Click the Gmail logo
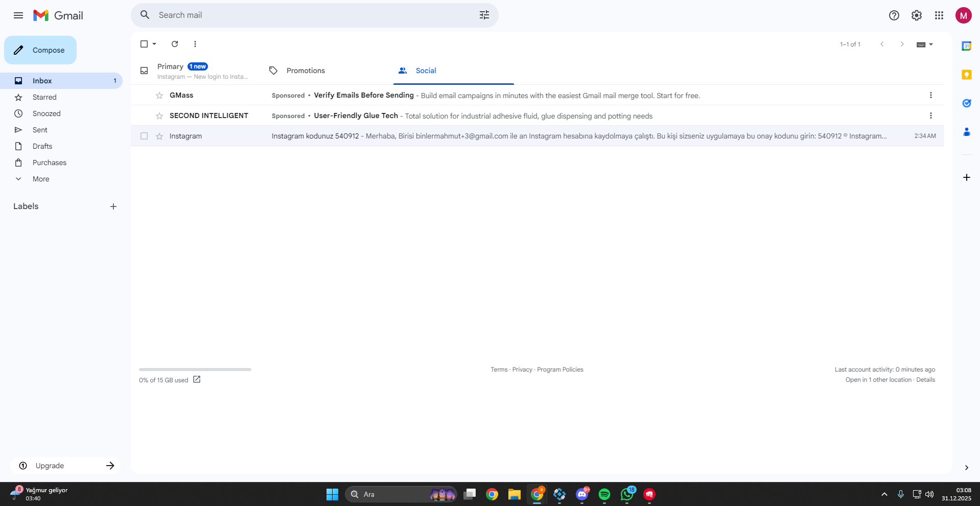The width and height of the screenshot is (980, 506). pyautogui.click(x=58, y=15)
